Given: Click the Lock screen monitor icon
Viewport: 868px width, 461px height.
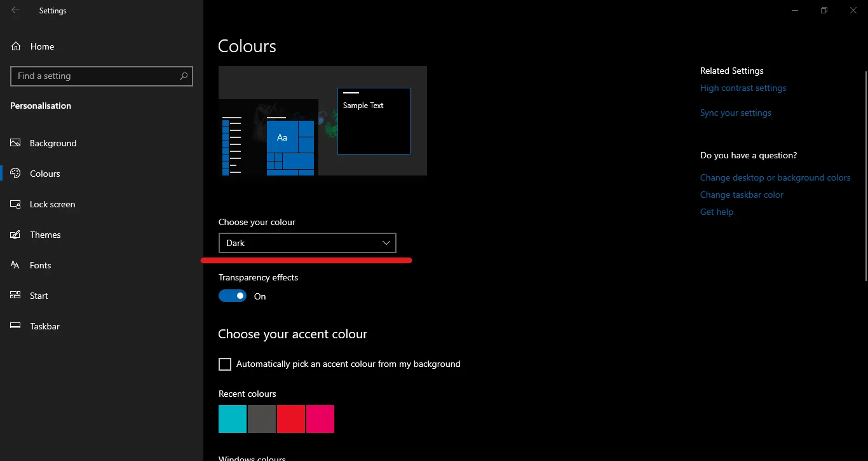Looking at the screenshot, I should click(16, 204).
